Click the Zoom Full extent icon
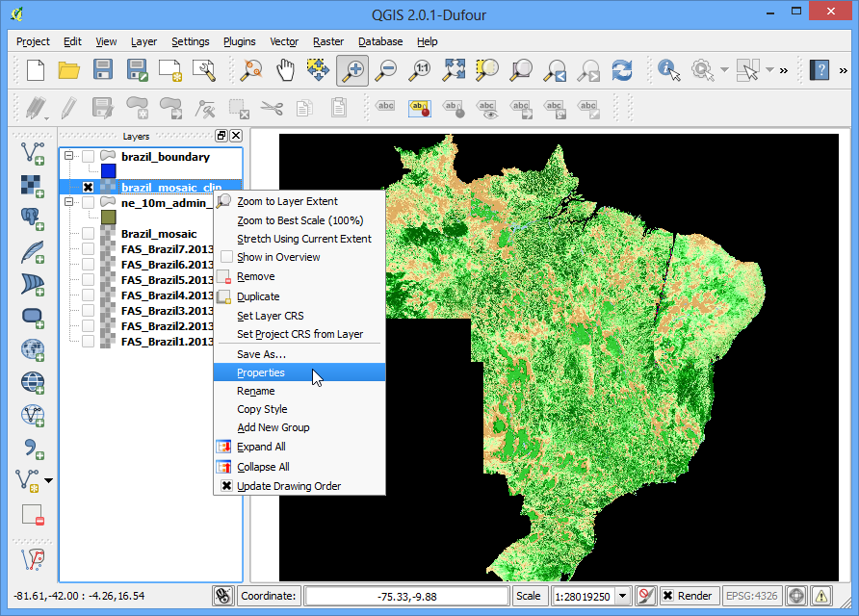 click(454, 70)
